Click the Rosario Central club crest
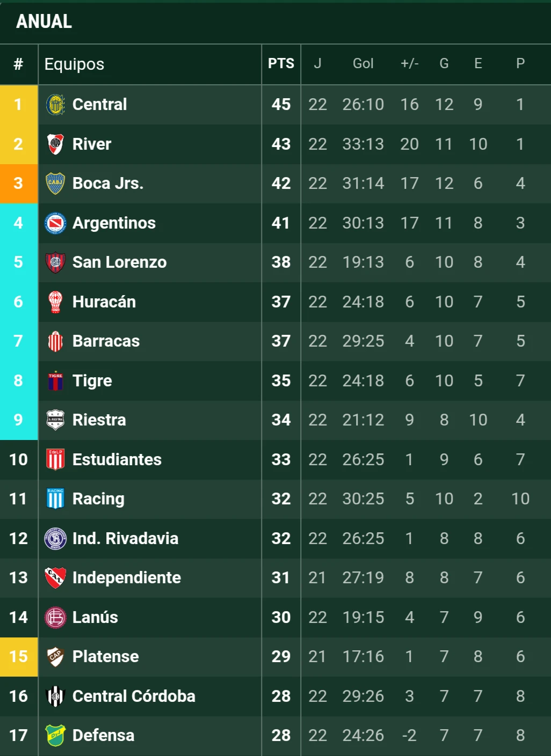The height and width of the screenshot is (756, 551). pos(55,105)
